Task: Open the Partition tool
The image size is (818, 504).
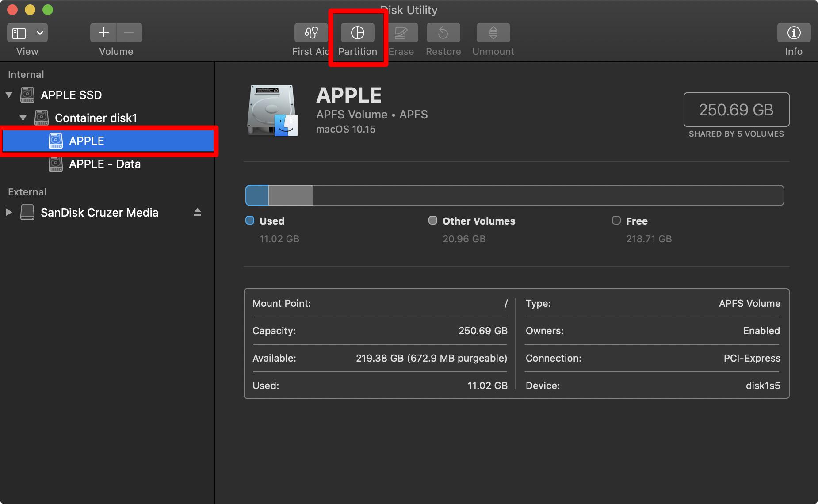Action: click(357, 32)
